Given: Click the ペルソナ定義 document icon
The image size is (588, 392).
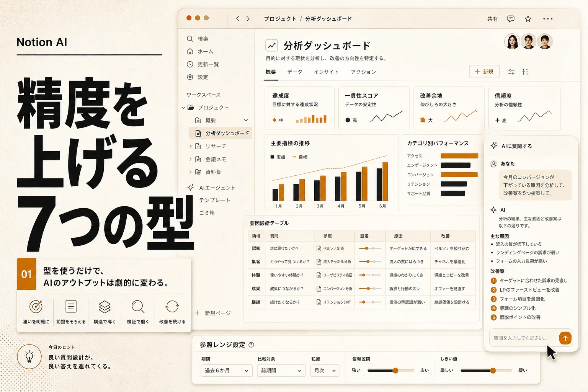Looking at the screenshot, I should [319, 248].
